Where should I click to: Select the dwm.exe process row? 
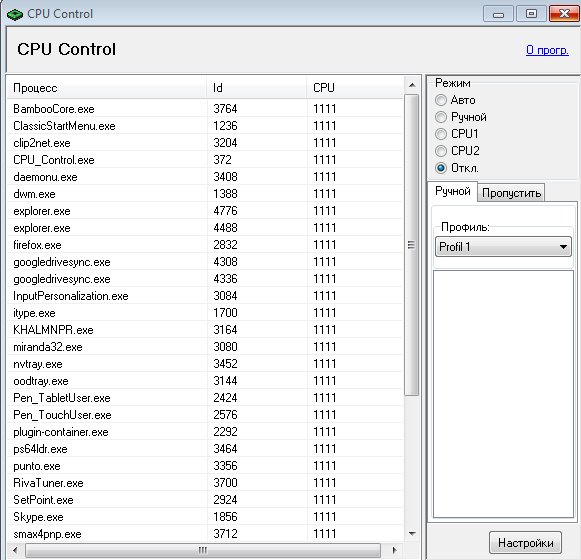(205, 194)
